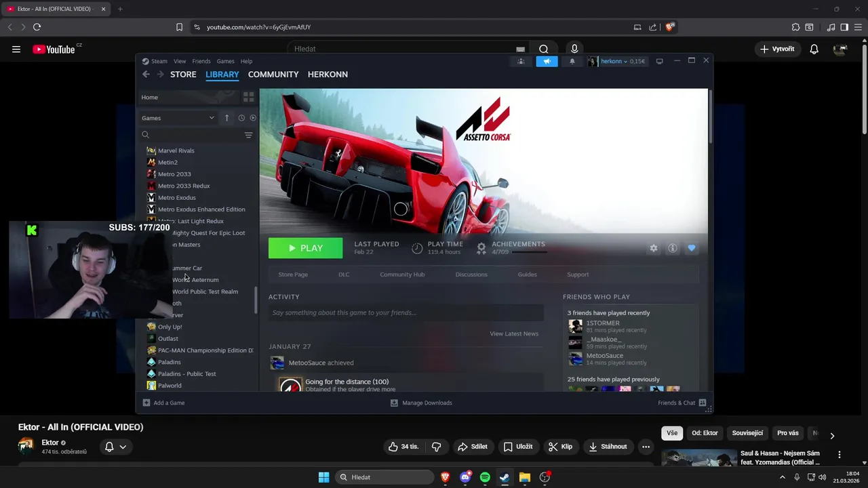Image resolution: width=868 pixels, height=488 pixels.
Task: Select Metro Exodus in library list
Action: point(177,197)
